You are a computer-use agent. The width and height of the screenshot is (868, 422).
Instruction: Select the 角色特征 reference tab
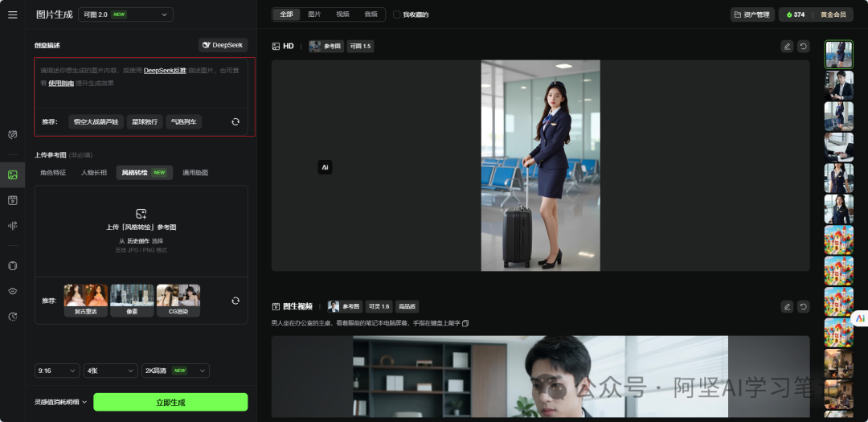[x=53, y=173]
